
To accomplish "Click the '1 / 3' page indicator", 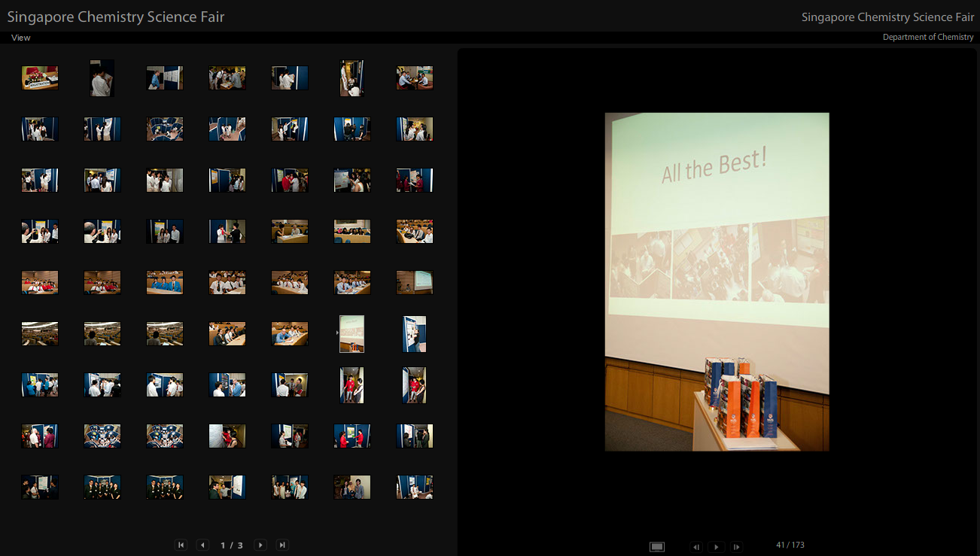I will (x=232, y=545).
